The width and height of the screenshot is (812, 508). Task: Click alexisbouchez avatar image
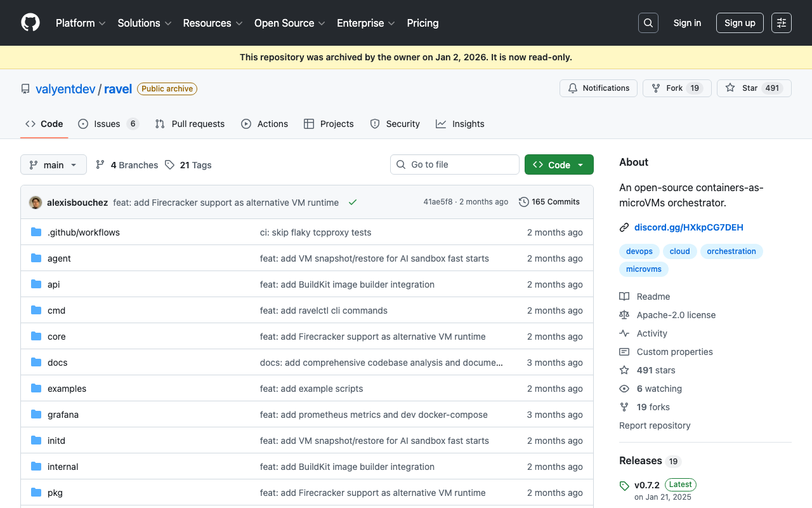pyautogui.click(x=36, y=203)
